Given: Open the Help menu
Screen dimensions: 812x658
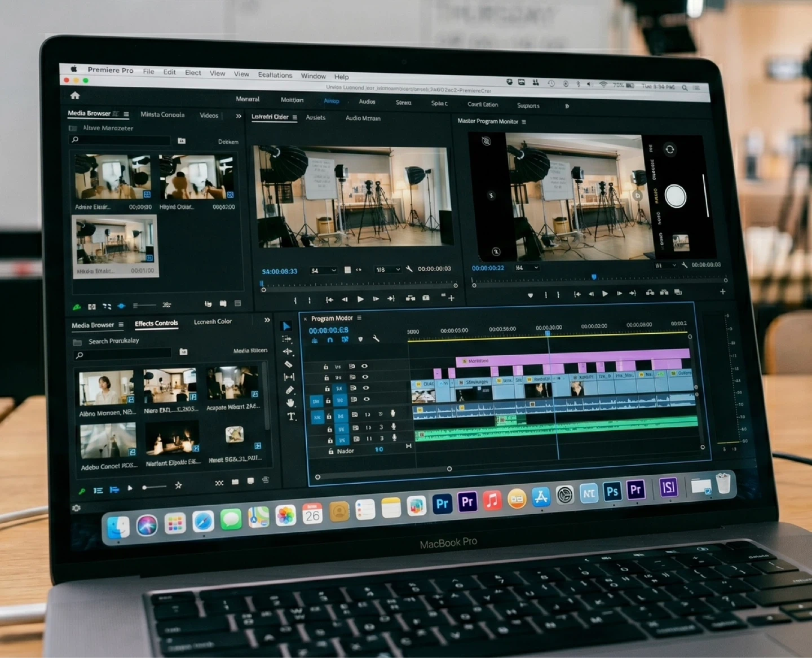Looking at the screenshot, I should pyautogui.click(x=342, y=77).
